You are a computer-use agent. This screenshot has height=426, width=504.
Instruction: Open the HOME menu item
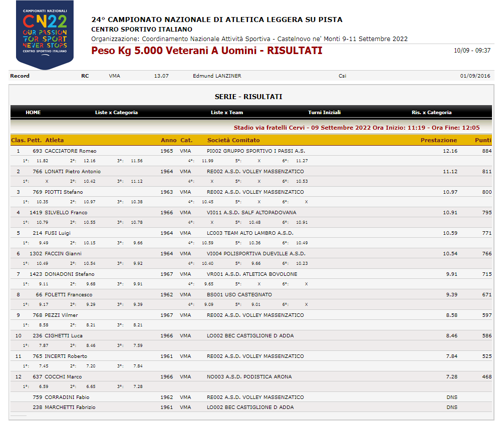[33, 113]
